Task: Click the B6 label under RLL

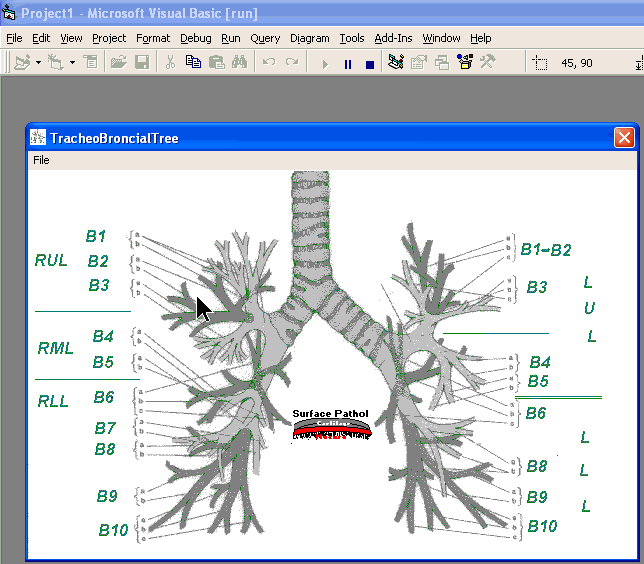Action: pyautogui.click(x=104, y=398)
